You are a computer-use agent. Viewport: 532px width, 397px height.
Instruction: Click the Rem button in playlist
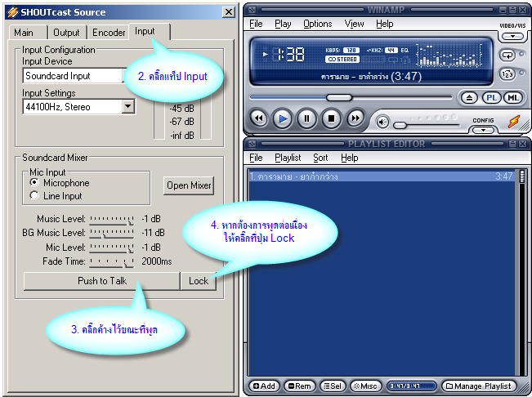tap(299, 386)
